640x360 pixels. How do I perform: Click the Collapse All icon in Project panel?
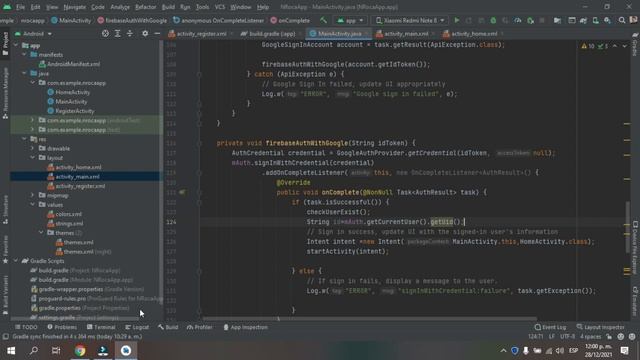tap(130, 33)
